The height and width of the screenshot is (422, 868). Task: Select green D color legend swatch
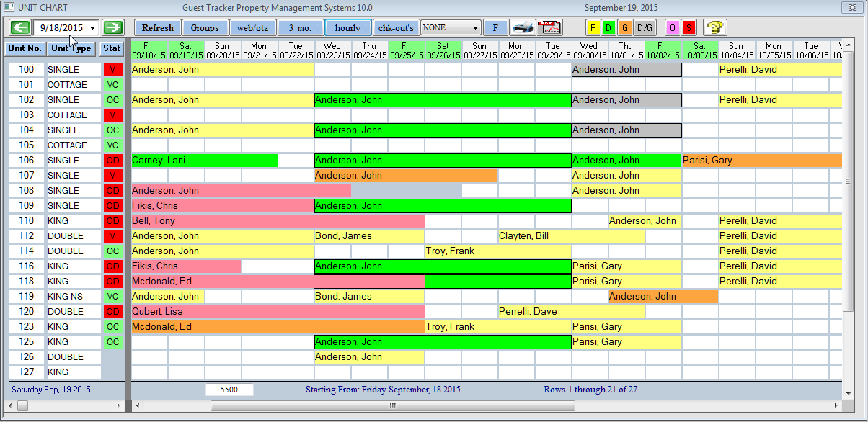point(608,27)
